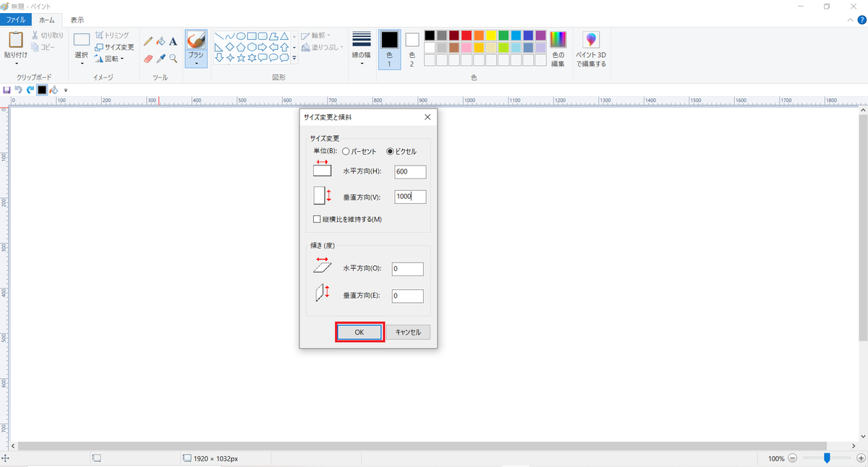868x467 pixels.
Task: Select the Eraser tool
Action: [x=148, y=59]
